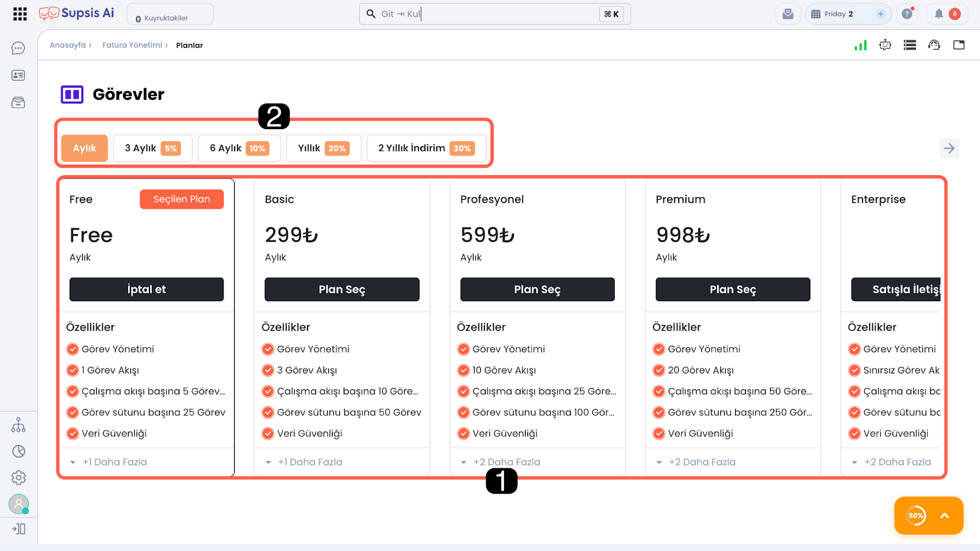Viewport: 980px width, 551px height.
Task: Expand +2 Daha Fazla under Premium plan
Action: click(701, 462)
